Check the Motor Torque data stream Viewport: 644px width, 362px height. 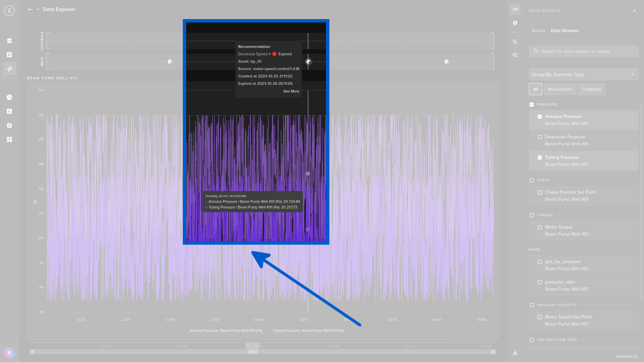[540, 227]
